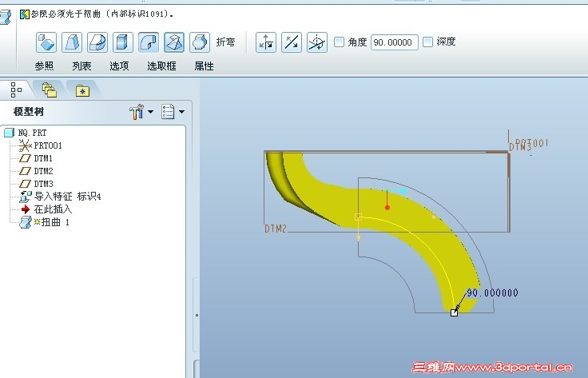Enable the 深度 checkbox
Screen dimensions: 588x378
tap(428, 42)
